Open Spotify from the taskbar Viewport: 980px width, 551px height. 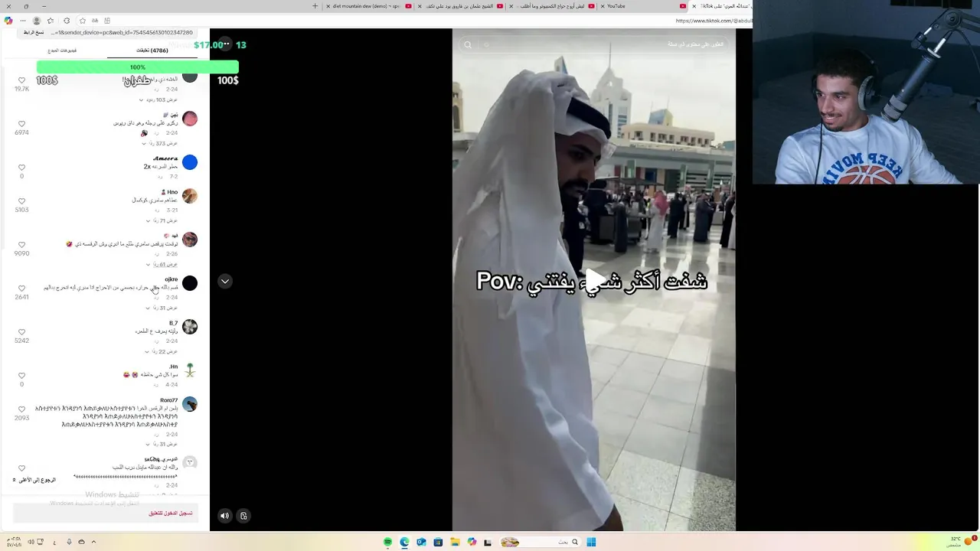(388, 542)
